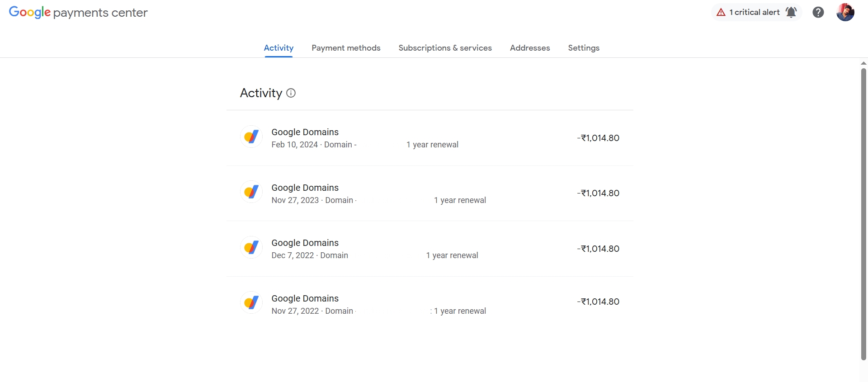Click '1 year renewal' in Nov 27, 2022 row
The width and height of the screenshot is (868, 382).
[x=460, y=311]
